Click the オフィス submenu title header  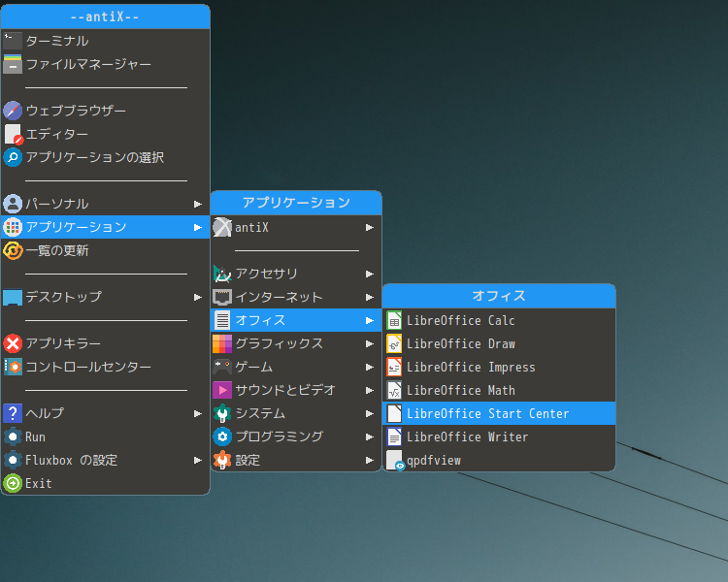click(x=499, y=296)
